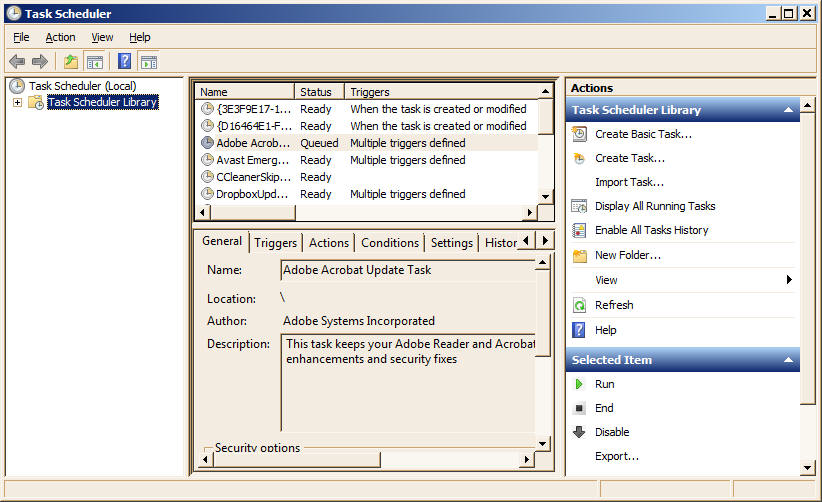Click clock icon of Avast Emerg task

pyautogui.click(x=208, y=160)
